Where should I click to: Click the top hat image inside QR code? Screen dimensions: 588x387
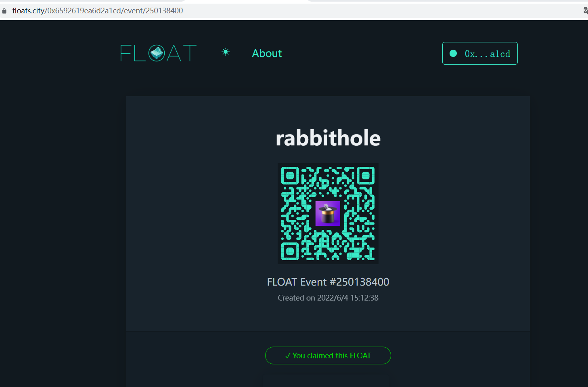(328, 213)
